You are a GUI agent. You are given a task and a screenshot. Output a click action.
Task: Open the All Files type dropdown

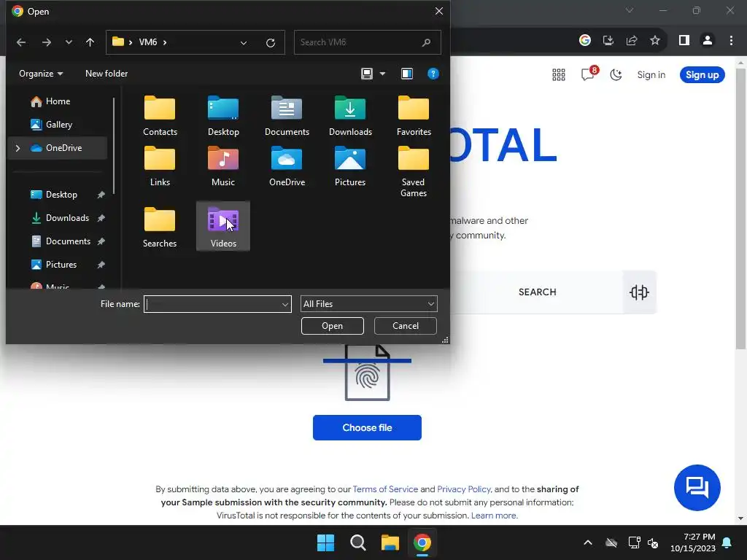tap(368, 304)
